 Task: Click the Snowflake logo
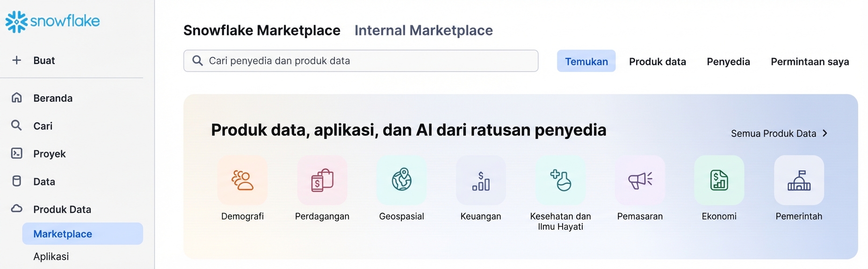coord(52,21)
